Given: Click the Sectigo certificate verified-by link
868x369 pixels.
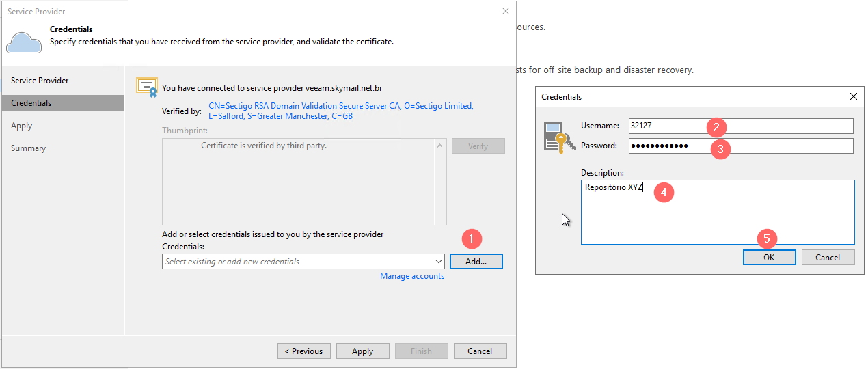Looking at the screenshot, I should click(x=341, y=111).
